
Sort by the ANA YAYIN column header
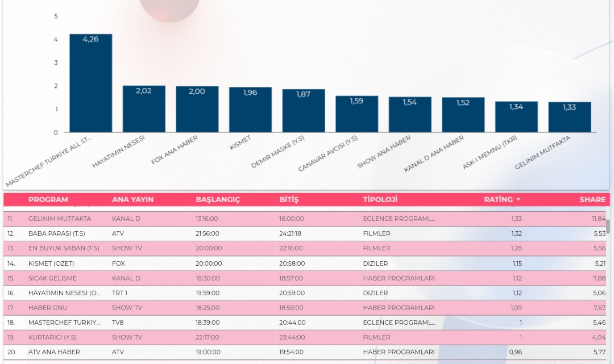point(132,200)
